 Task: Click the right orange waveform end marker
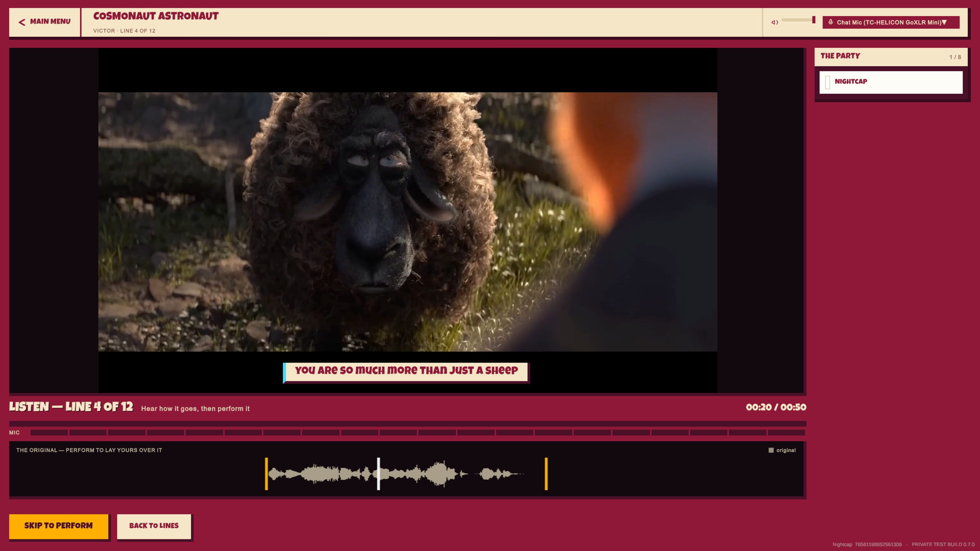point(546,474)
